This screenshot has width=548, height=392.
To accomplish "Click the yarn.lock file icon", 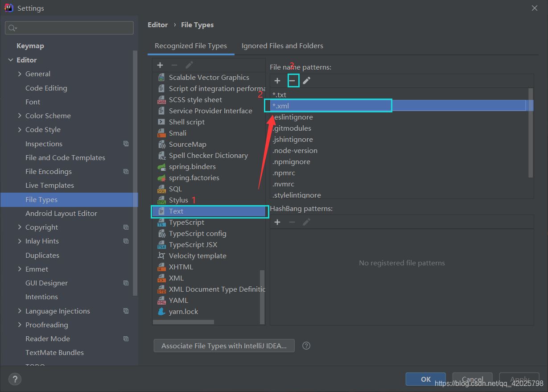I will tap(161, 312).
